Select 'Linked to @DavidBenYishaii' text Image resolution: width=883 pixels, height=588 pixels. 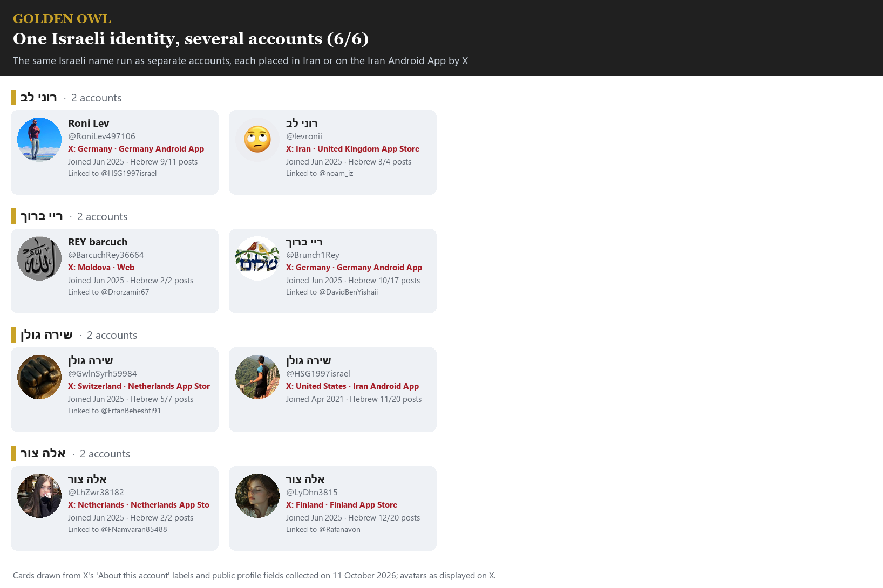click(x=332, y=292)
